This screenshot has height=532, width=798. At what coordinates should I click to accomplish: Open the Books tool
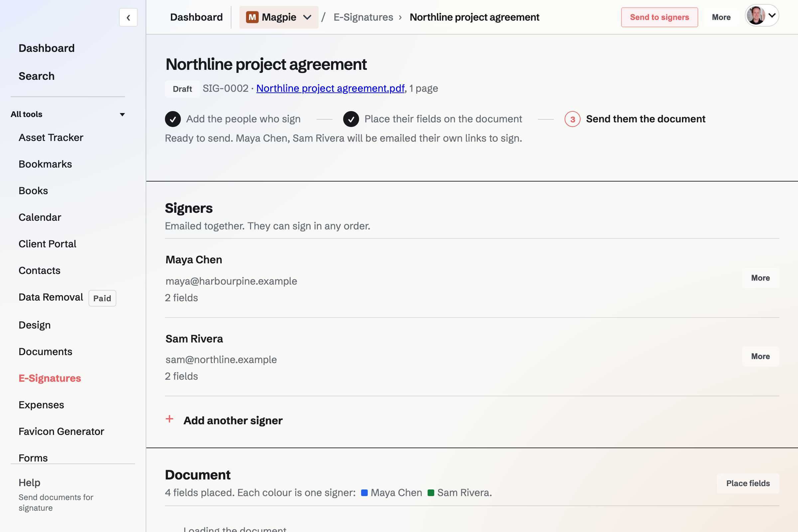coord(33,191)
